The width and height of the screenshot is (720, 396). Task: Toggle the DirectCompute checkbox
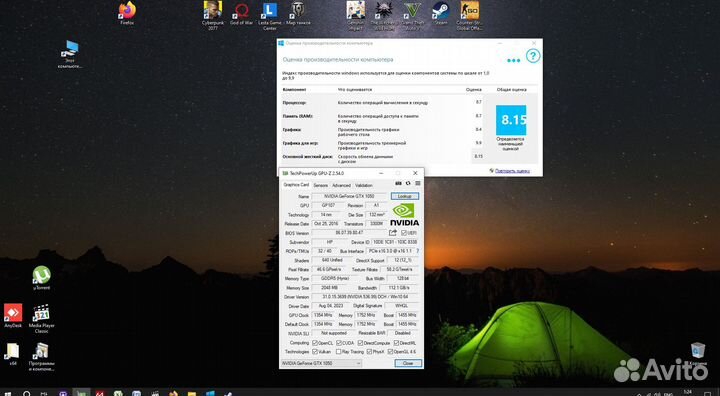pos(360,343)
